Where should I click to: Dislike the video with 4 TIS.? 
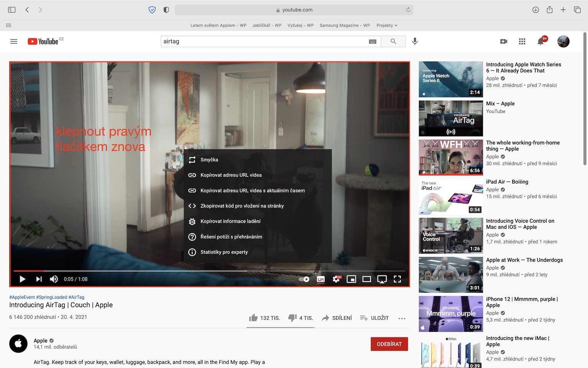pyautogui.click(x=301, y=318)
